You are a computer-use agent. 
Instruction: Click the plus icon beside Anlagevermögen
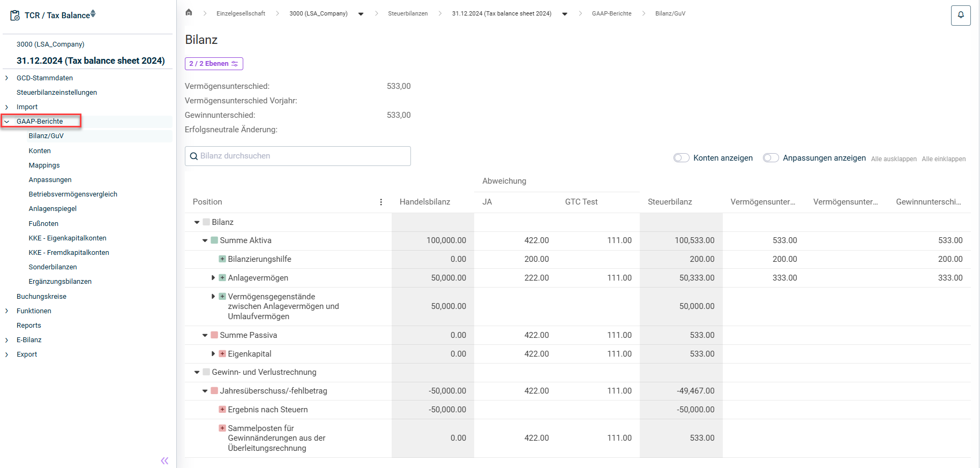(x=222, y=278)
